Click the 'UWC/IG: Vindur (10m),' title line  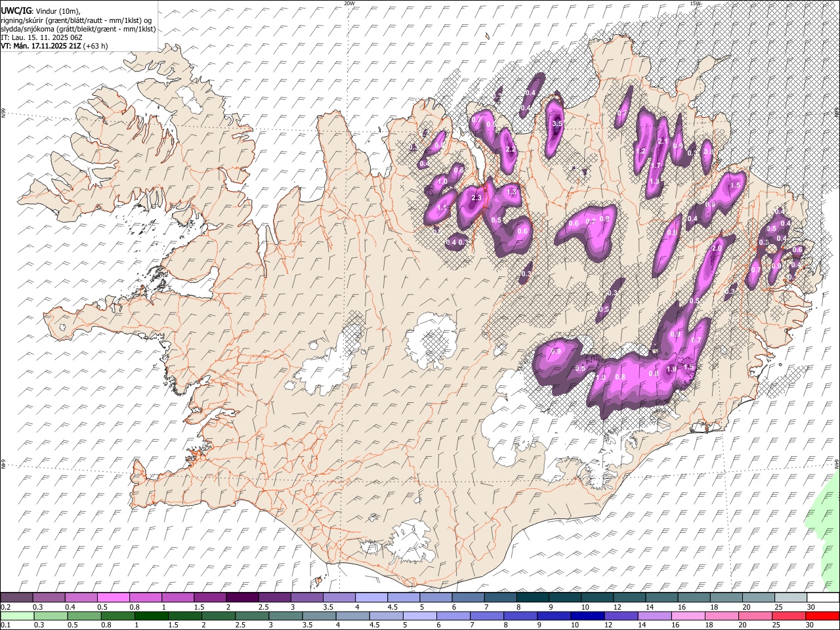pos(41,10)
